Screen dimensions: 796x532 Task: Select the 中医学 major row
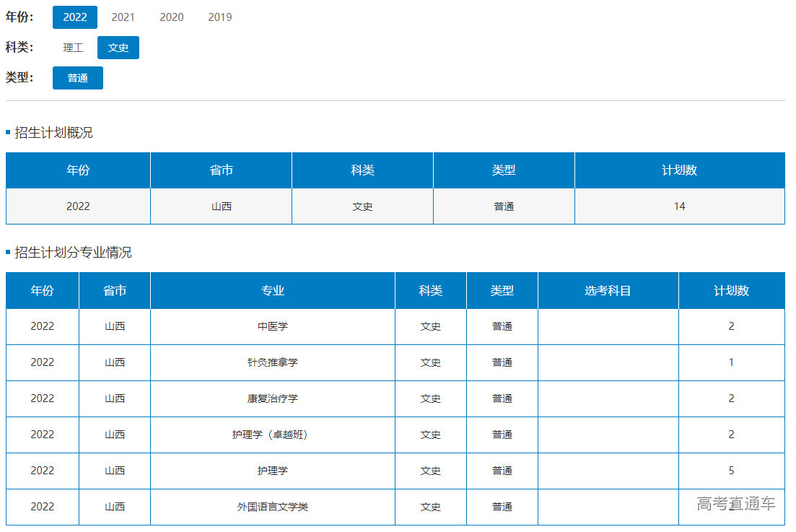273,326
